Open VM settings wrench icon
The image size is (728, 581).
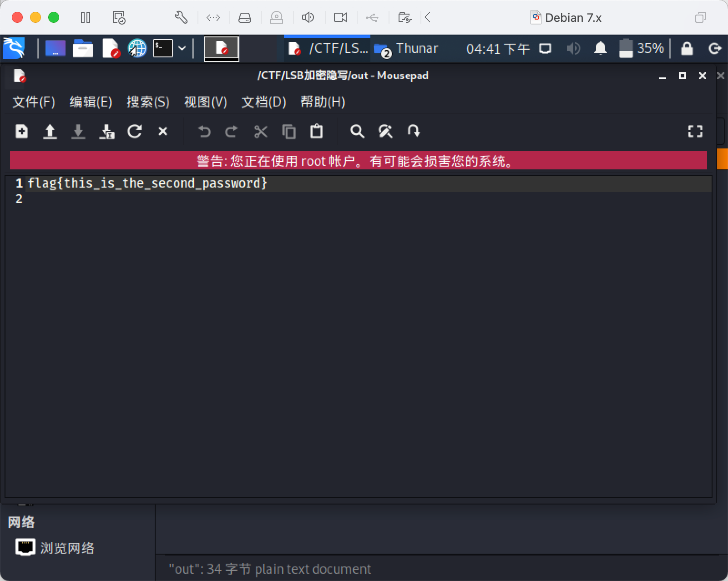(x=181, y=18)
